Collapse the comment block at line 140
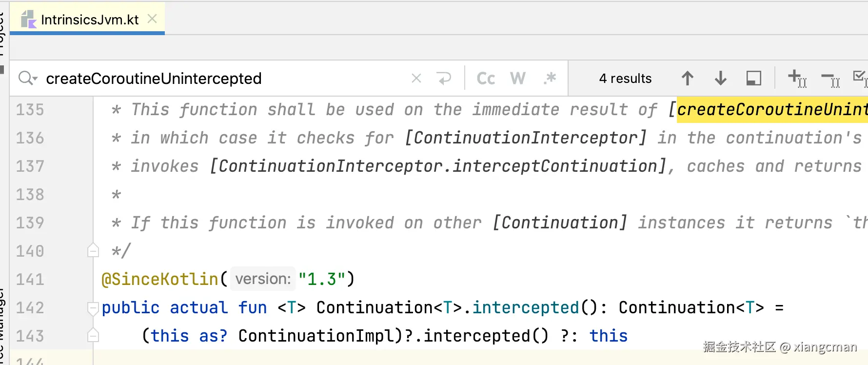This screenshot has height=365, width=868. [93, 251]
